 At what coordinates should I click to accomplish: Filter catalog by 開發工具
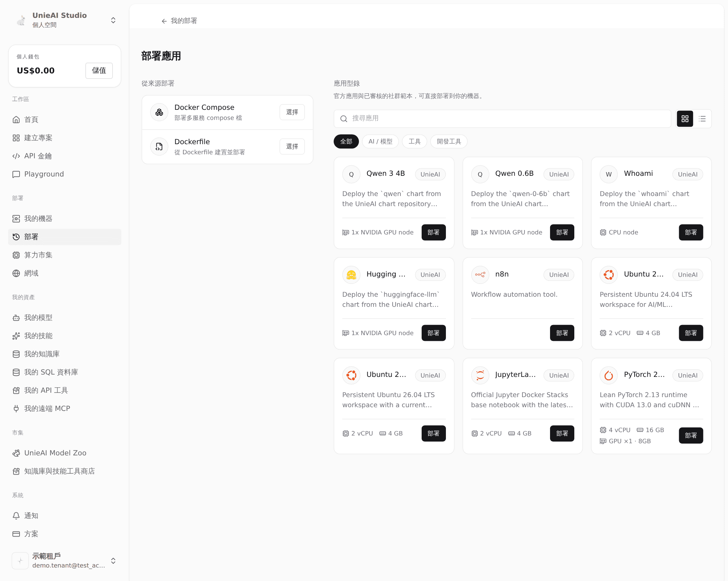(449, 141)
